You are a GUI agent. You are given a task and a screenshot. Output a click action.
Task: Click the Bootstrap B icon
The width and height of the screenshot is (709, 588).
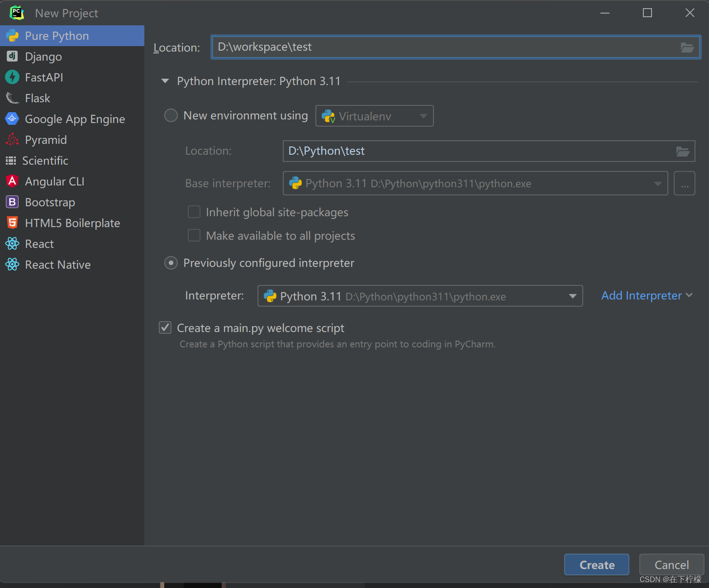click(x=12, y=202)
